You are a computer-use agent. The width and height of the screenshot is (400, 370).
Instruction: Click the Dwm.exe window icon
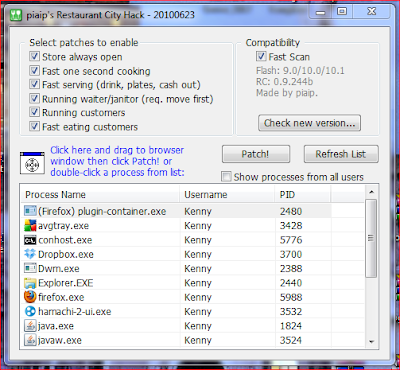click(30, 268)
